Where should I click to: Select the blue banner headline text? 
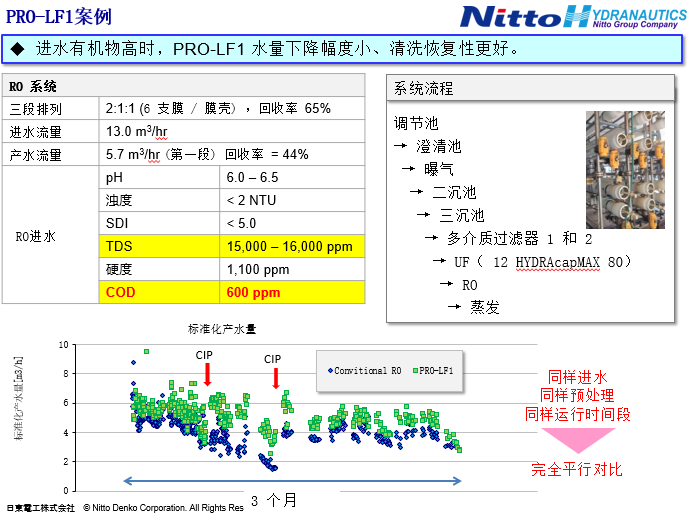277,49
